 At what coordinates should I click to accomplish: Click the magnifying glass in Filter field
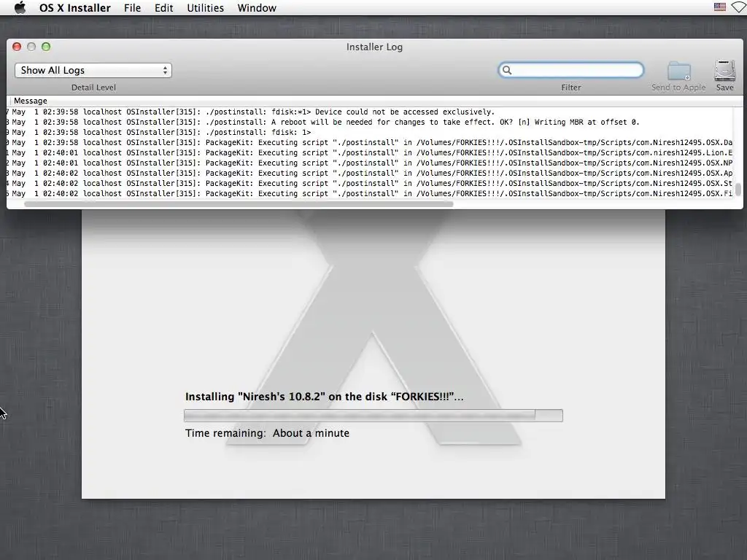tap(507, 71)
